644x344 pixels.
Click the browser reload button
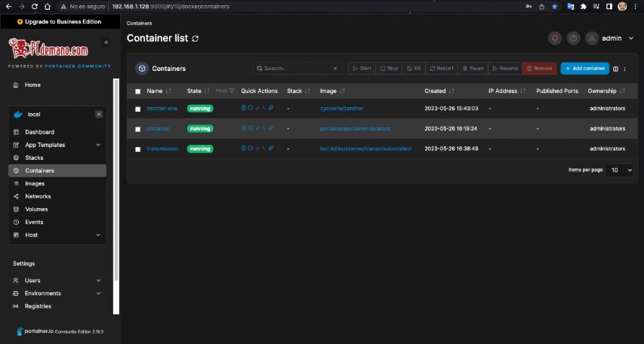pyautogui.click(x=35, y=7)
